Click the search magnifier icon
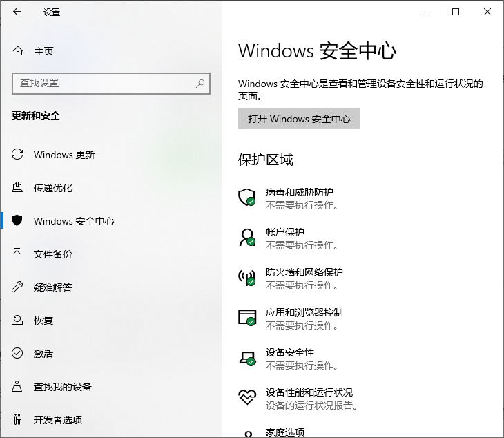The height and width of the screenshot is (438, 504). click(x=200, y=84)
